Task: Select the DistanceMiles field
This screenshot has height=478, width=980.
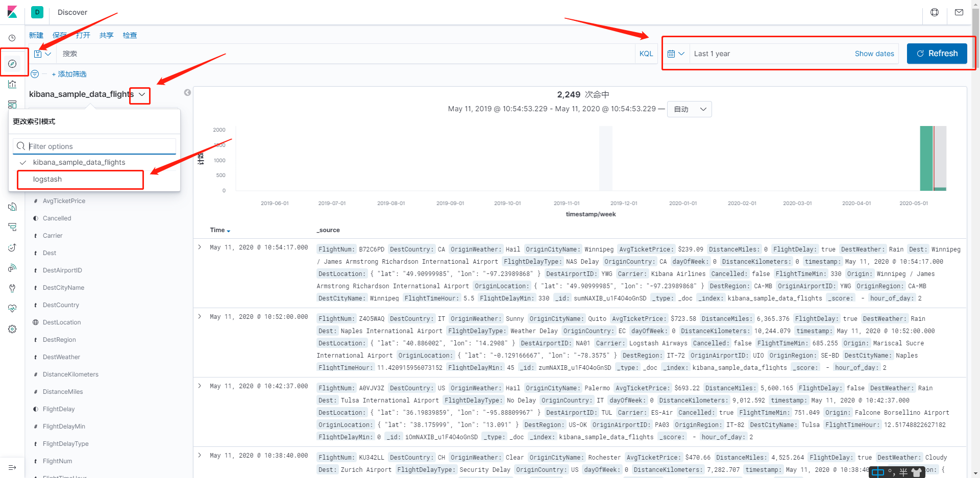Action: click(63, 392)
